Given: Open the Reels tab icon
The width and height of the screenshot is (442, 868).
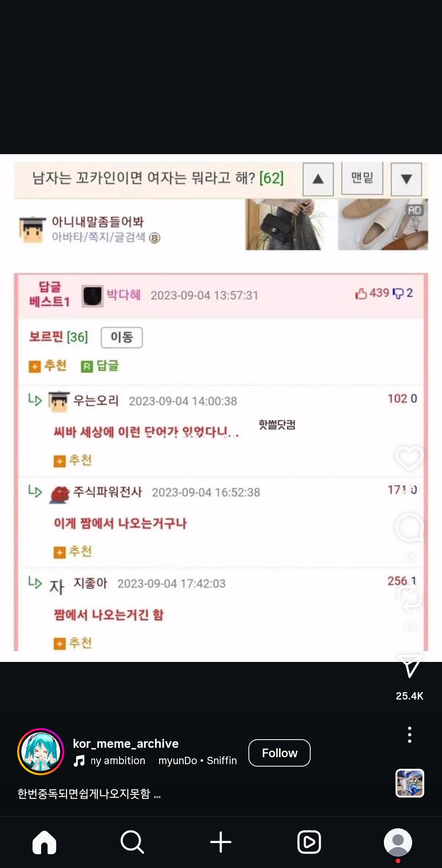Looking at the screenshot, I should click(x=309, y=842).
